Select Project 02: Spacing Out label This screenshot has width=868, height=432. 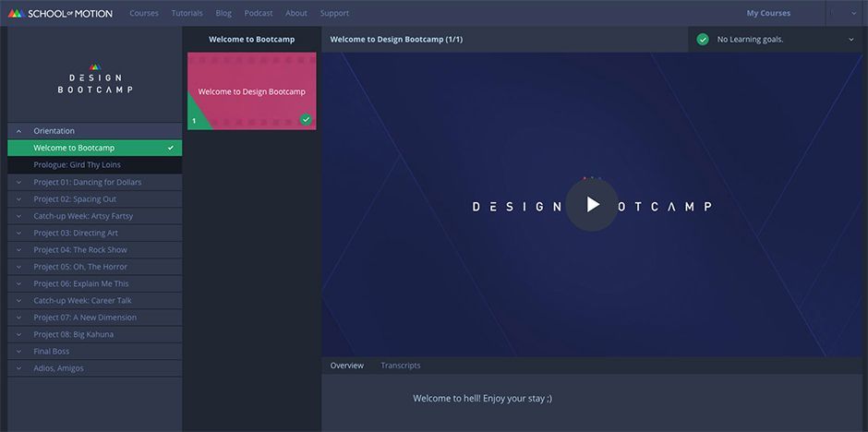pyautogui.click(x=75, y=199)
